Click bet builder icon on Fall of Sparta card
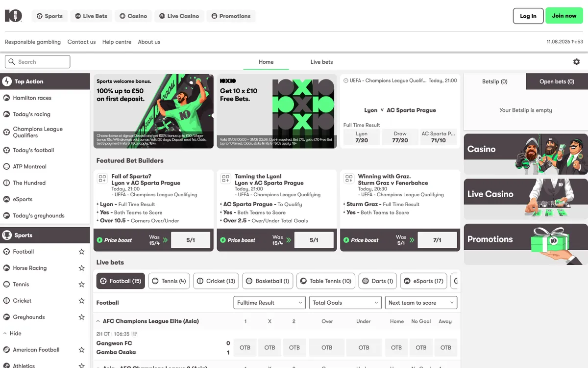This screenshot has height=368, width=588. 102,179
